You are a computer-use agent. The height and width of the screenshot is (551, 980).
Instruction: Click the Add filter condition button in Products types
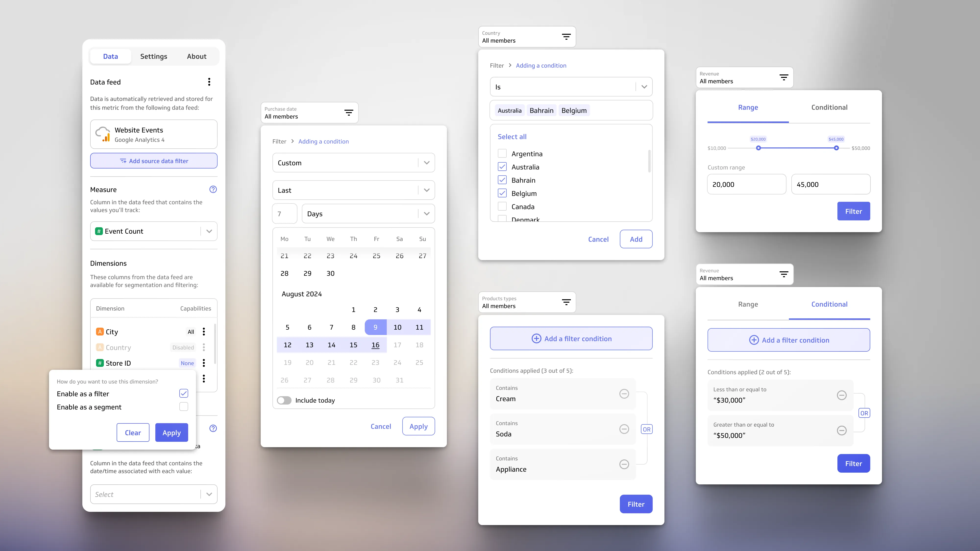pyautogui.click(x=571, y=338)
